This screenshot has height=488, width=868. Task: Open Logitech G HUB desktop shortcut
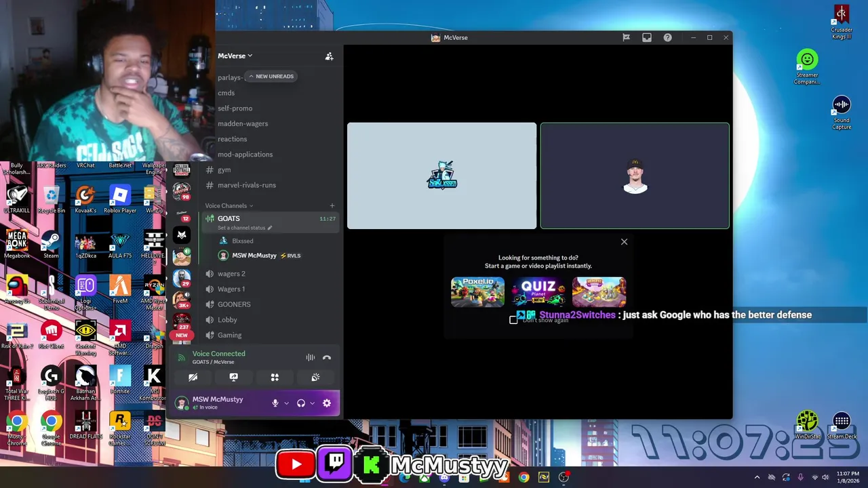[x=51, y=383]
